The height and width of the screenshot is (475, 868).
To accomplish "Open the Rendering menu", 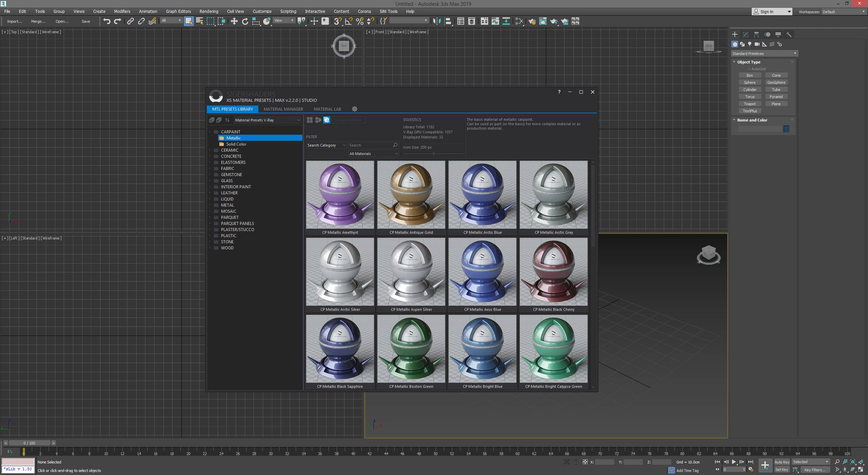I will [209, 11].
